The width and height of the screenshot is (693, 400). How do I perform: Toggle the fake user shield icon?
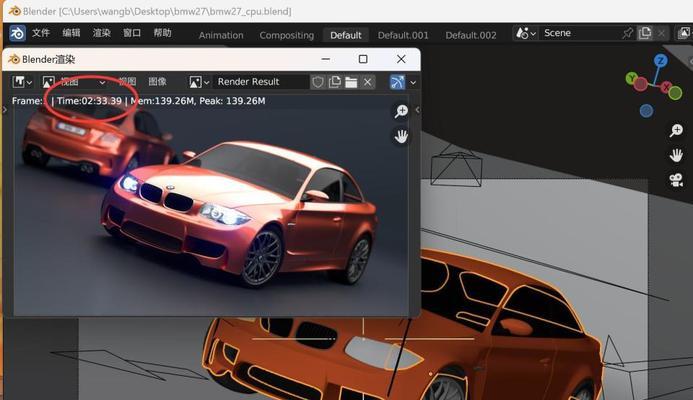click(318, 82)
